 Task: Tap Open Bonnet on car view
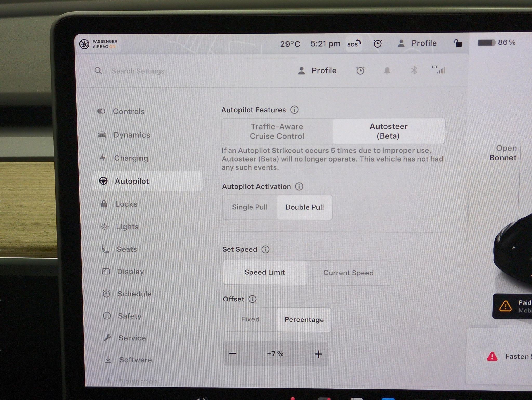503,153
